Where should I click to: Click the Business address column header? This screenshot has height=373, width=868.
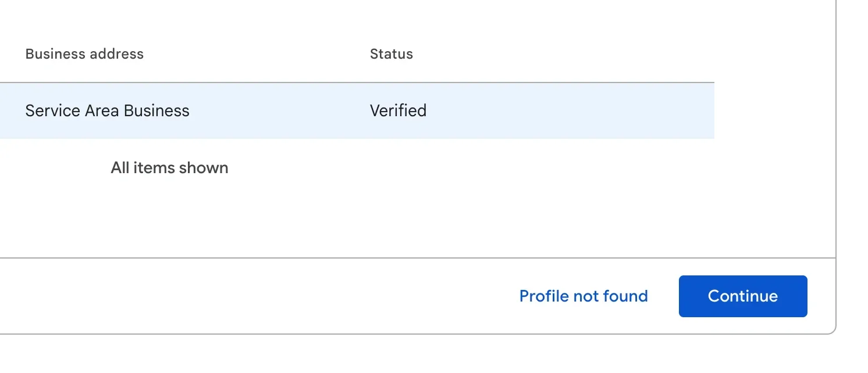(x=84, y=53)
